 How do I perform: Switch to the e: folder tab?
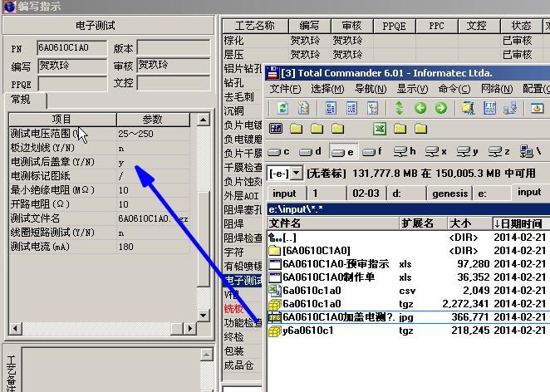492,194
